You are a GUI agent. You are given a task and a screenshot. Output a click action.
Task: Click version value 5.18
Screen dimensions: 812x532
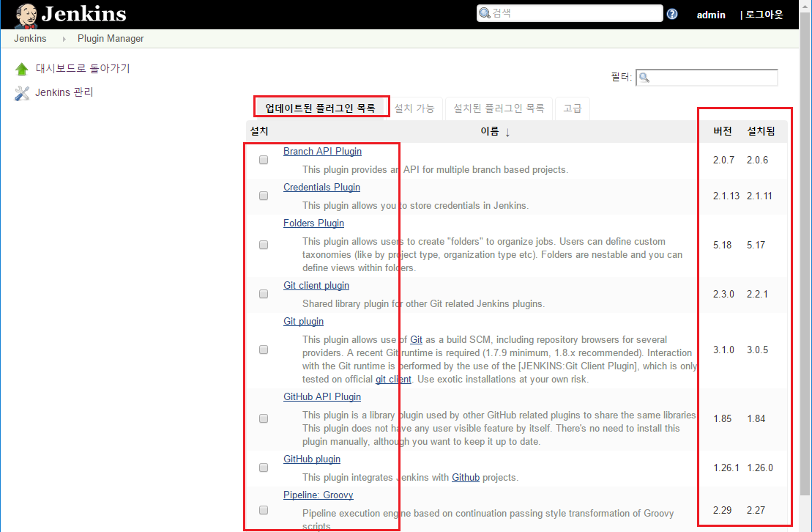tap(723, 245)
